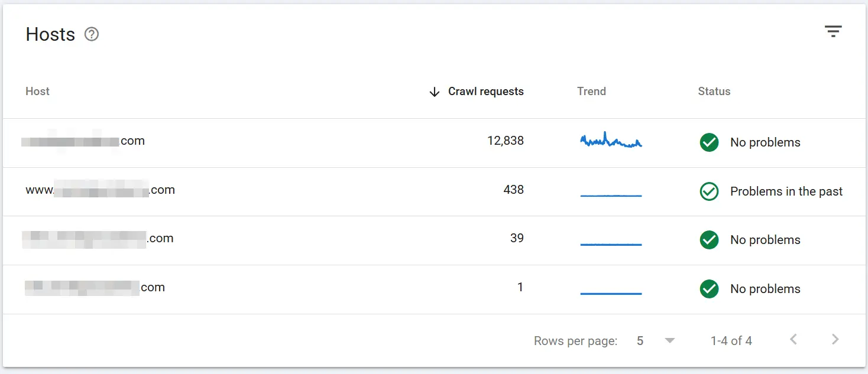Click the 1-4 of 4 pagination text
Viewport: 868px width, 374px height.
point(731,341)
